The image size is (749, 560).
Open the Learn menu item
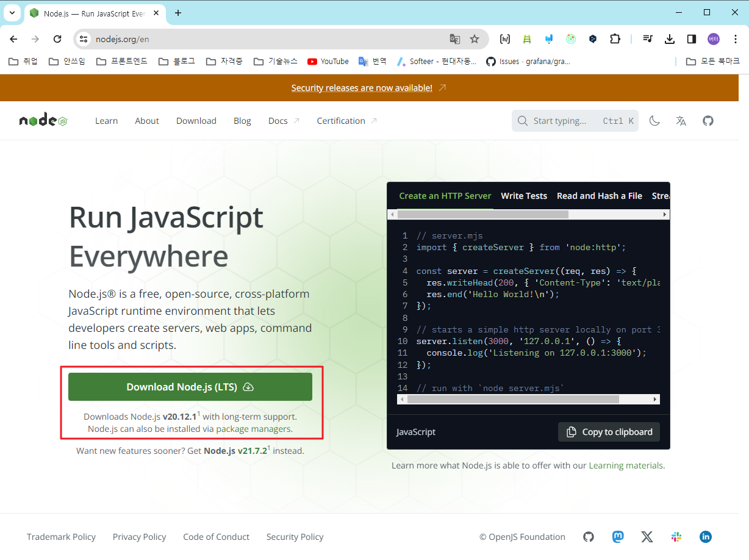107,121
